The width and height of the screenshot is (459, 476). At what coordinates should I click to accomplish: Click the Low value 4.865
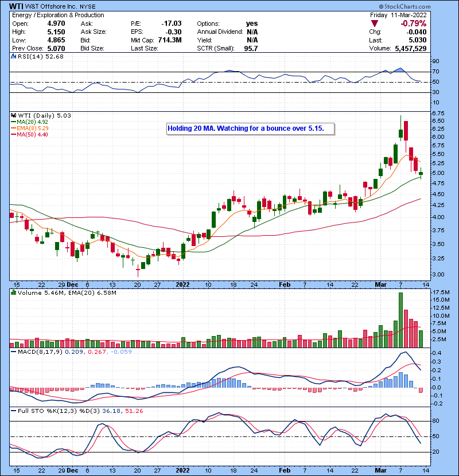point(56,40)
